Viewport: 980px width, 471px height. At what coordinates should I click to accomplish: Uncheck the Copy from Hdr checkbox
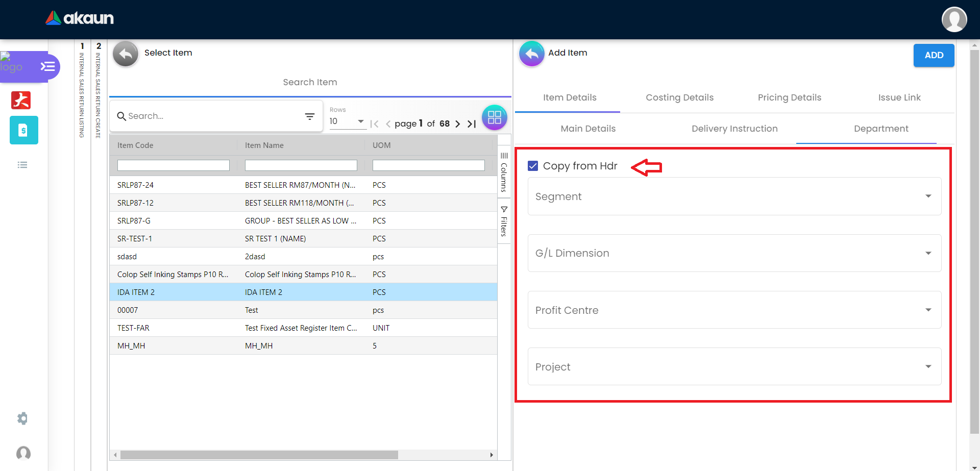pos(533,166)
